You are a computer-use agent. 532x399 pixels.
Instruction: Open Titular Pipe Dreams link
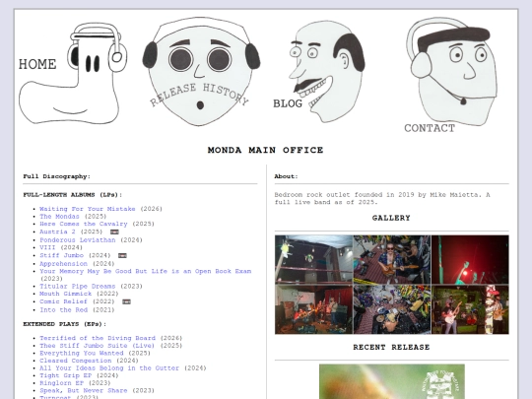click(78, 286)
